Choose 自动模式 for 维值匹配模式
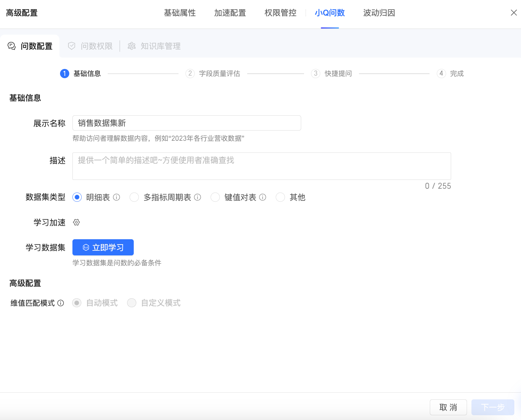The width and height of the screenshot is (521, 420). 77,303
